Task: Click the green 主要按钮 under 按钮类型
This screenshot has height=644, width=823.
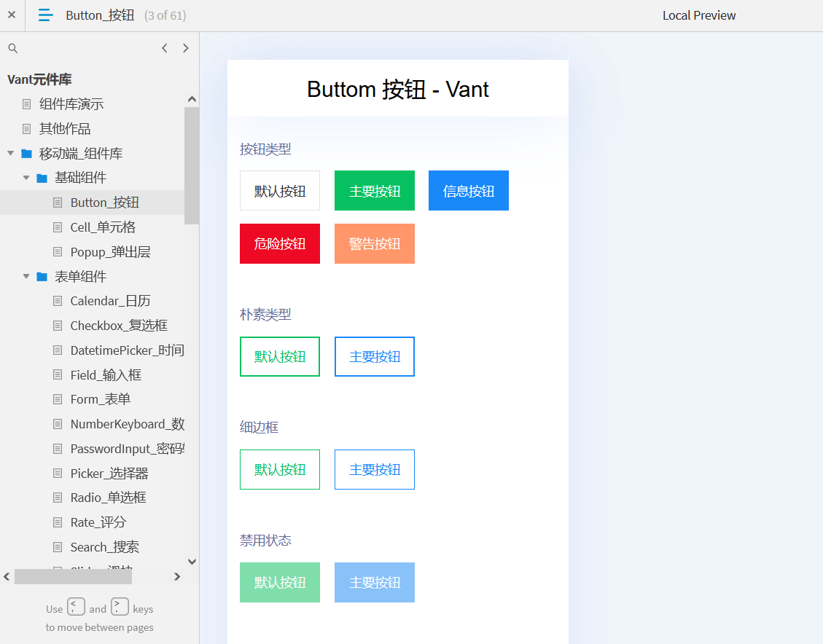Action: coord(375,190)
